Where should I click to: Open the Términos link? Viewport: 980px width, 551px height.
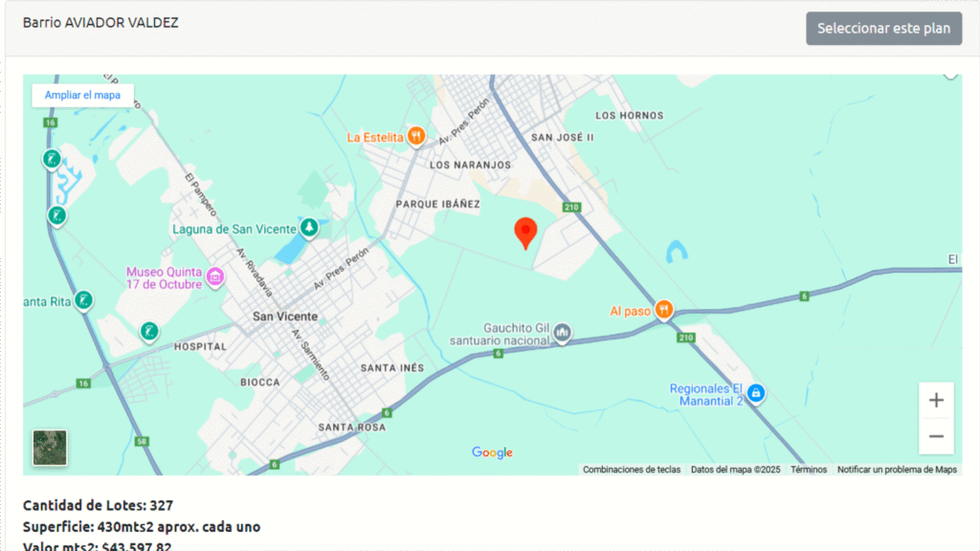(x=809, y=470)
